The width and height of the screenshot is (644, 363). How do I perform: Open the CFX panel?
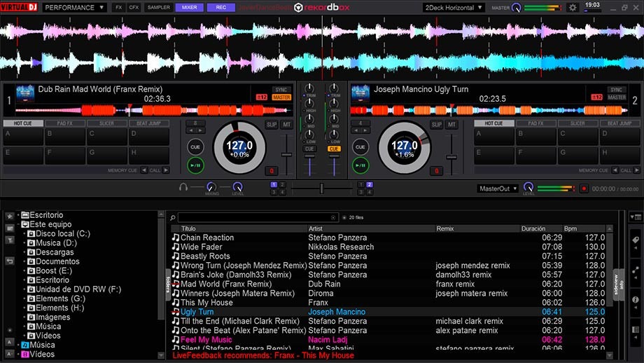tap(134, 8)
